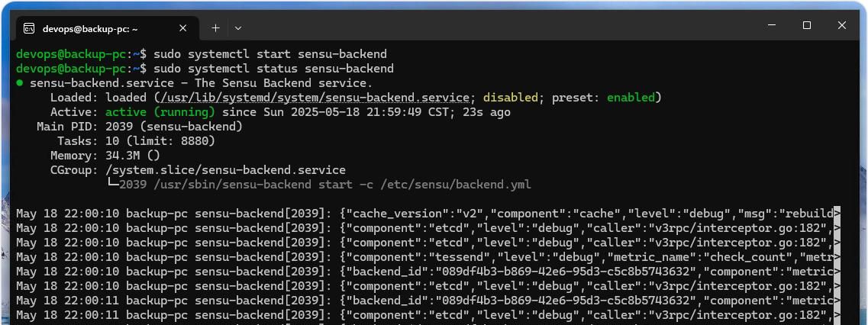The image size is (868, 325).
Task: Click the 'systemctl start sensu-backend' command line
Action: tap(270, 54)
